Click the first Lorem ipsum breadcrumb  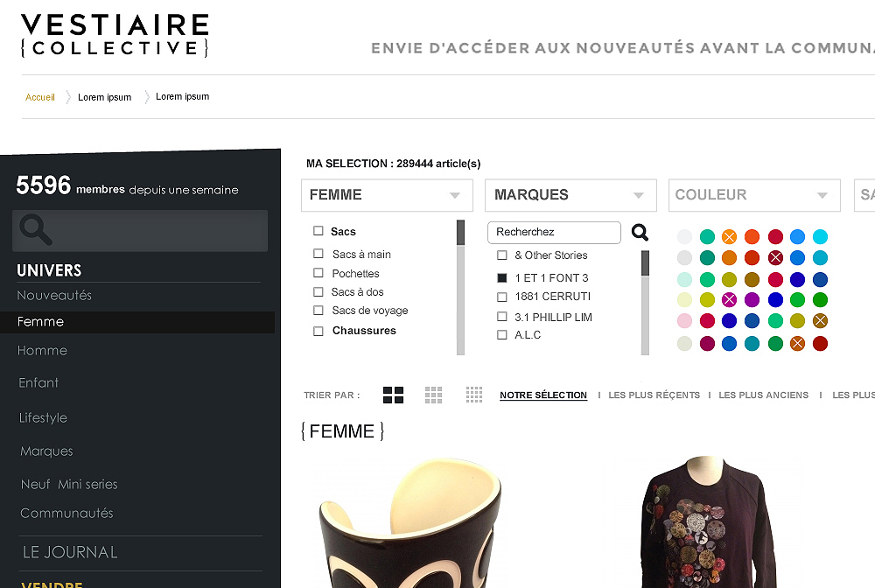point(104,97)
